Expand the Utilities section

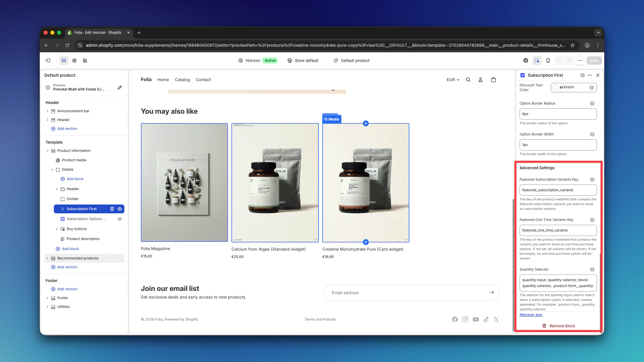tap(47, 307)
